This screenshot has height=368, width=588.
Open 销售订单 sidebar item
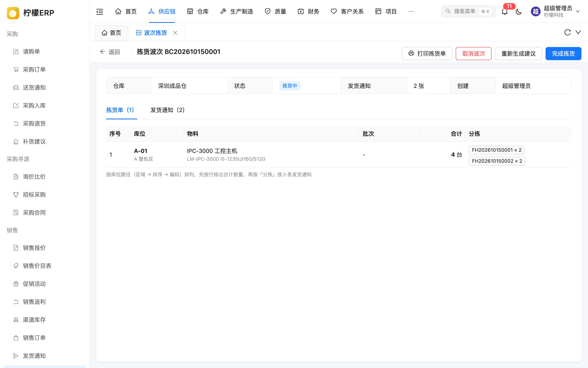[45, 338]
